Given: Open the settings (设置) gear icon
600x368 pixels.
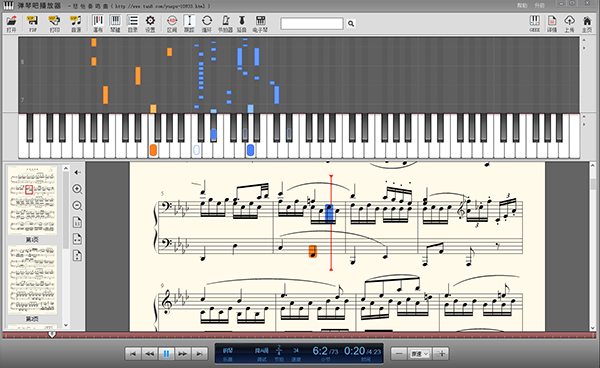Looking at the screenshot, I should 150,23.
